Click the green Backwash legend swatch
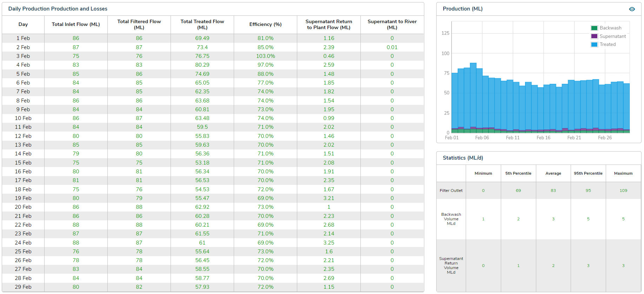The height and width of the screenshot is (294, 644). [594, 28]
